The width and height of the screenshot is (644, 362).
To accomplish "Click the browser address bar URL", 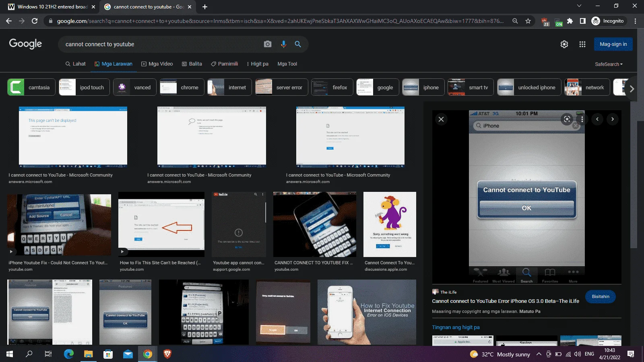I will (x=280, y=21).
